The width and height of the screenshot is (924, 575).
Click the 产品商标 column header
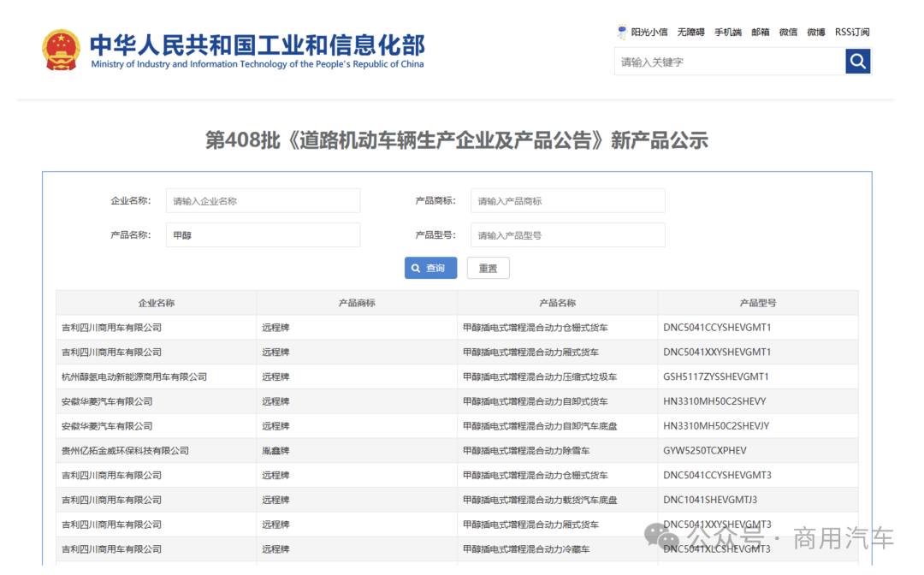tap(357, 303)
